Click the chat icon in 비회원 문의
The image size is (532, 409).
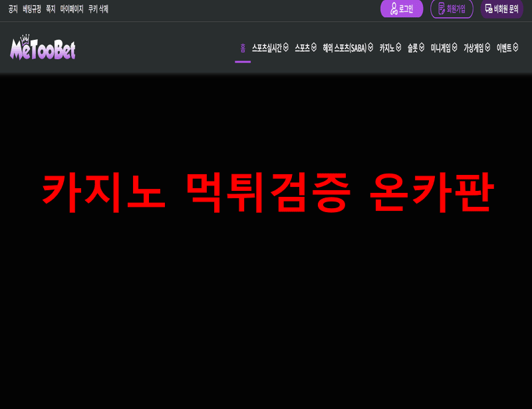click(489, 9)
